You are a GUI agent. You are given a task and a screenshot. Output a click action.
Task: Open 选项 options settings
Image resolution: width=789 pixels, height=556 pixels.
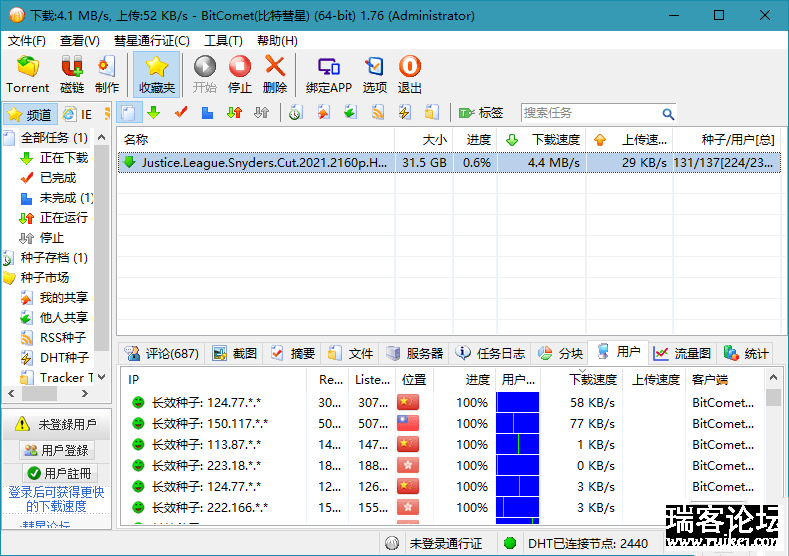pos(374,74)
